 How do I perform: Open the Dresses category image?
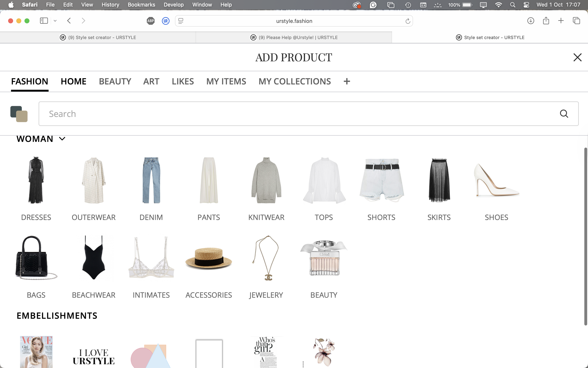pyautogui.click(x=36, y=180)
